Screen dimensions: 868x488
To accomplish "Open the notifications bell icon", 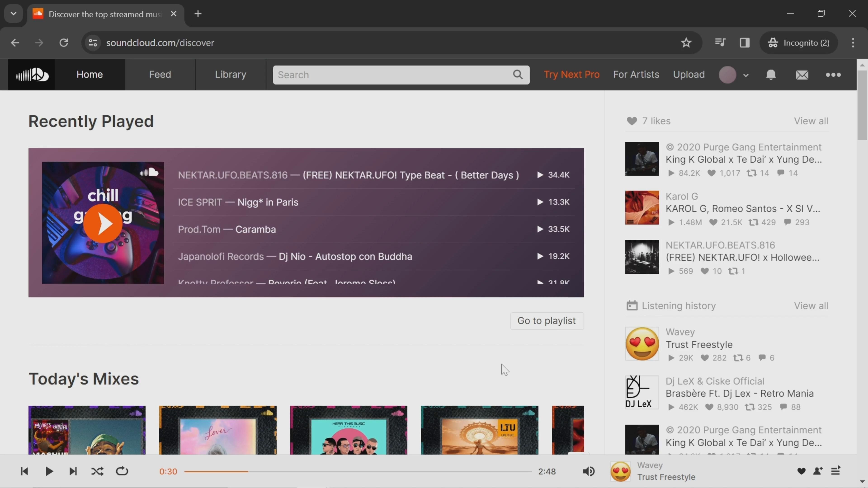I will (771, 74).
